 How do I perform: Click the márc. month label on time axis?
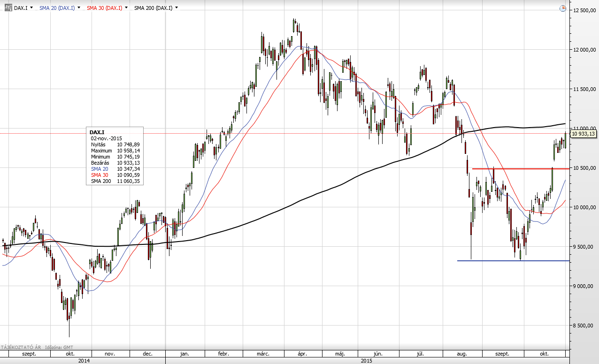[262, 354]
